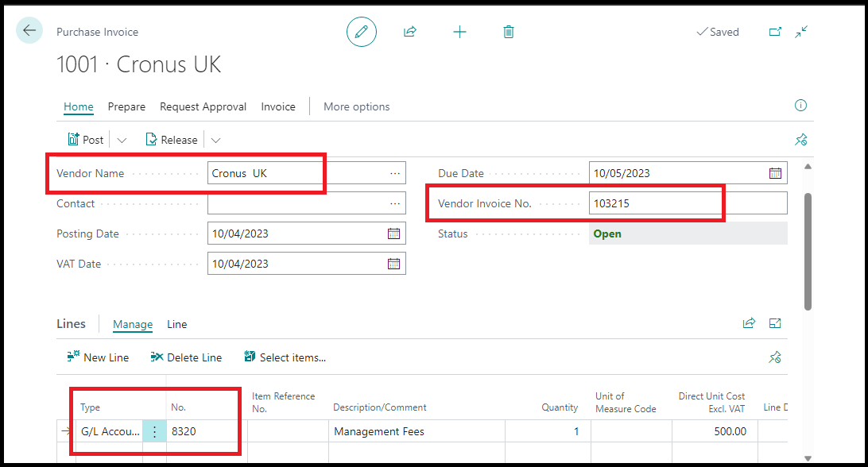Click the share icon in header
This screenshot has height=467, width=868.
pos(410,32)
